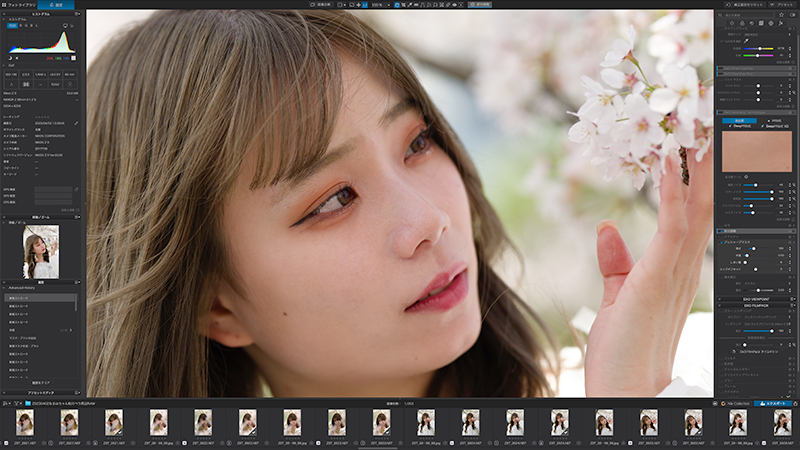Click the folder icon in filmstrip path
800x450 pixels.
coord(28,403)
